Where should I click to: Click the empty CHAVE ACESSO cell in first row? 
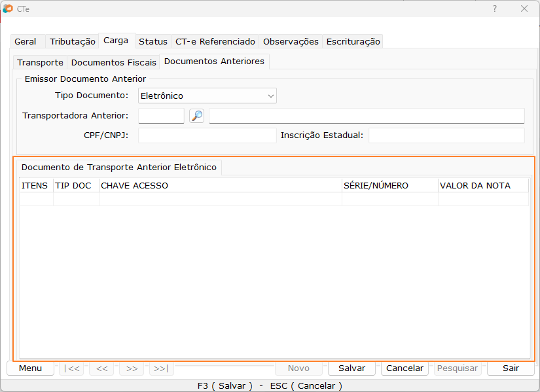coord(221,199)
